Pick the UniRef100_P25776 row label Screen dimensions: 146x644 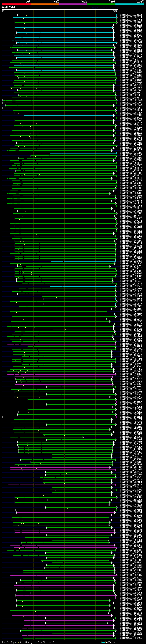click(131, 223)
